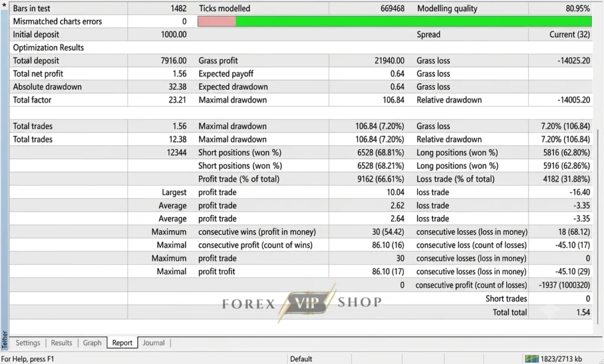Select the 'Ticks modelled' label
Image resolution: width=604 pixels, height=364 pixels.
224,8
